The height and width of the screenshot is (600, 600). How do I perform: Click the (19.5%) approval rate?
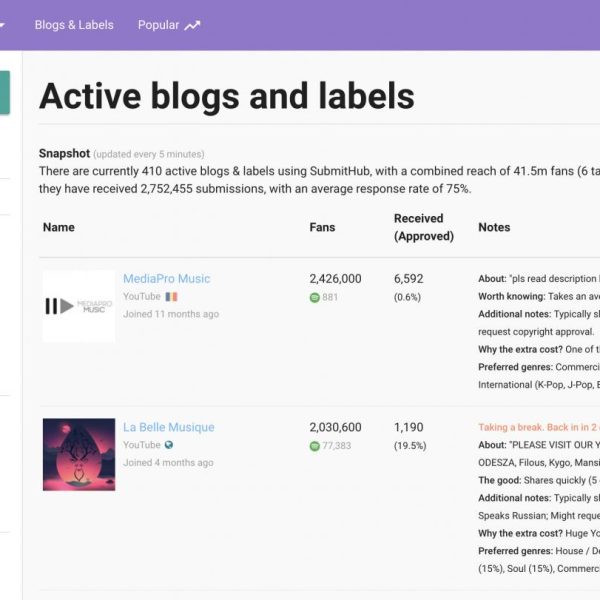410,446
